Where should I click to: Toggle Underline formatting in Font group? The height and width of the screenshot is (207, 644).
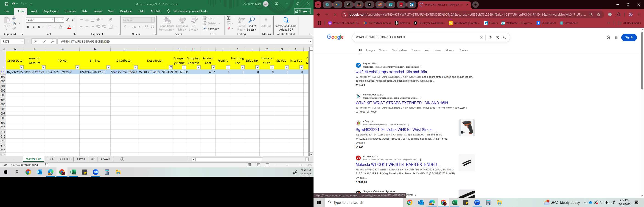pyautogui.click(x=39, y=27)
